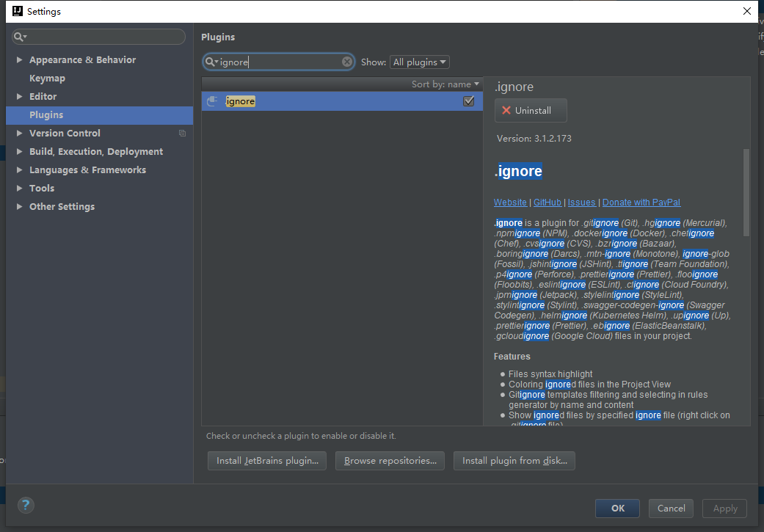The height and width of the screenshot is (532, 764).
Task: Click the Files syntax highlight bullet
Action: pos(550,374)
